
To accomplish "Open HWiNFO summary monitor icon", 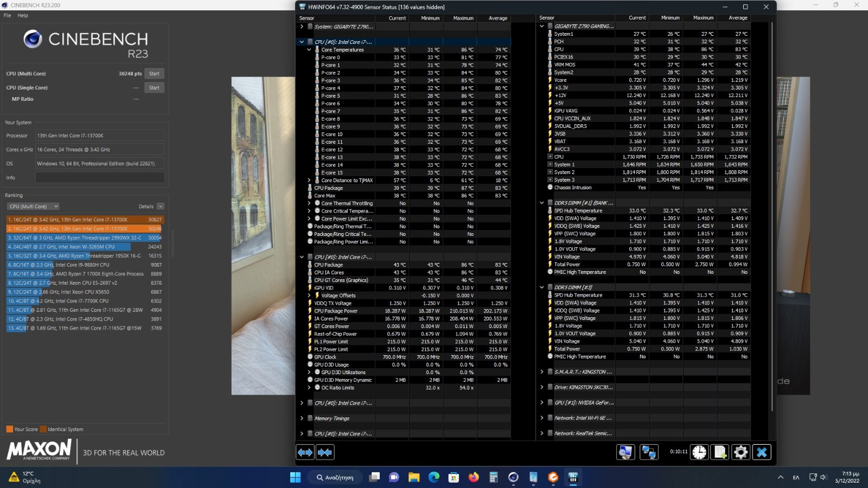I will [x=626, y=452].
